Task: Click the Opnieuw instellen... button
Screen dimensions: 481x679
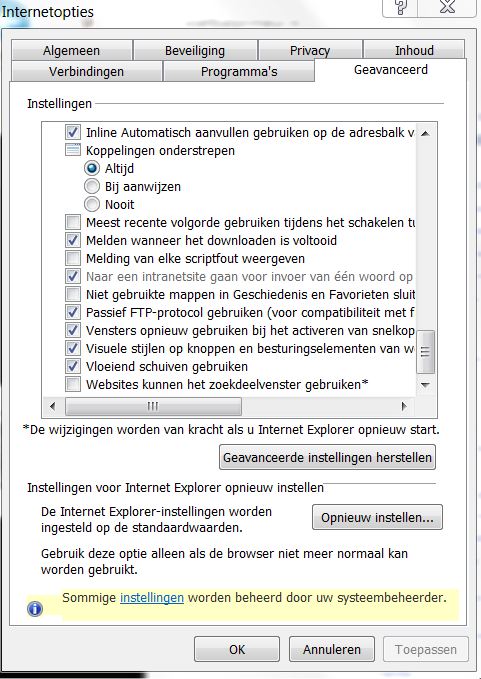Action: 377,517
